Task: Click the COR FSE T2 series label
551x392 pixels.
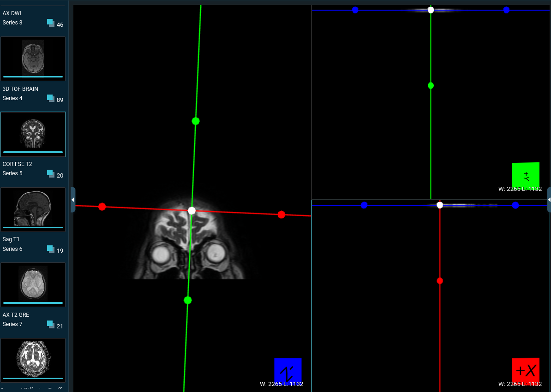Action: (x=17, y=164)
